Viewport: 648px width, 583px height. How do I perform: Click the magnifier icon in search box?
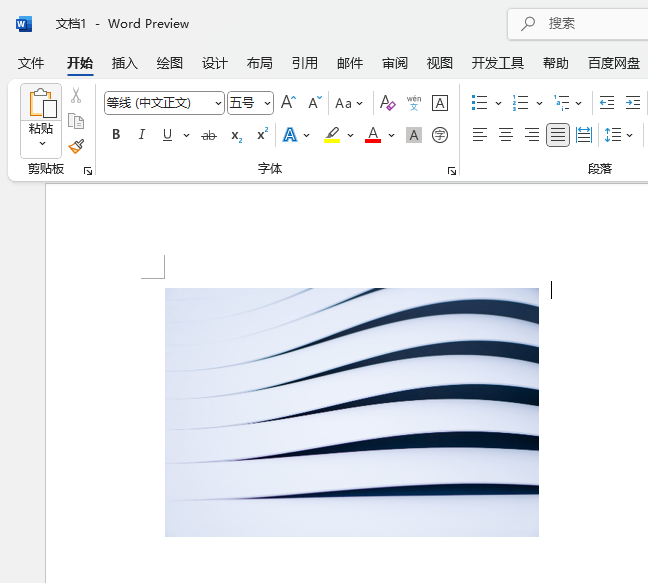[x=528, y=24]
